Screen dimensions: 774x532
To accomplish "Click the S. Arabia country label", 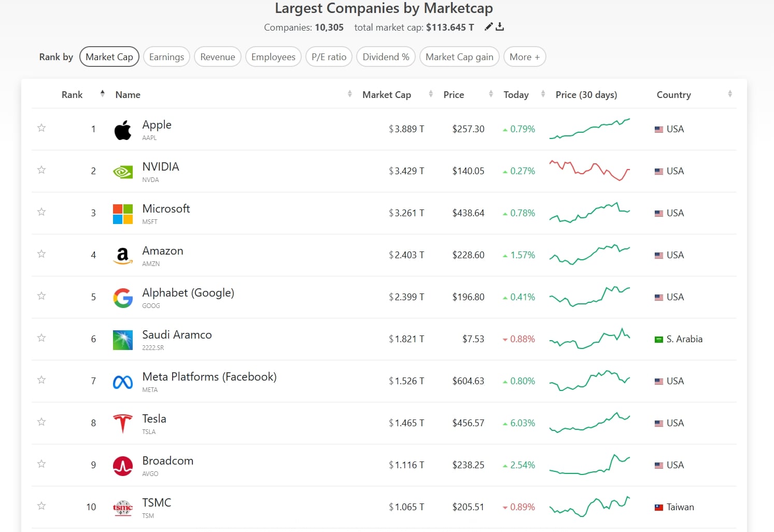I will (x=684, y=339).
